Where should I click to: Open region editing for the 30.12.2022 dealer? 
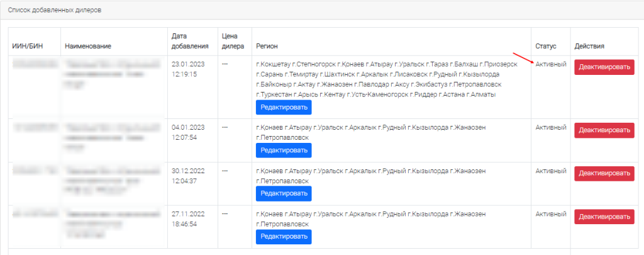pyautogui.click(x=284, y=193)
